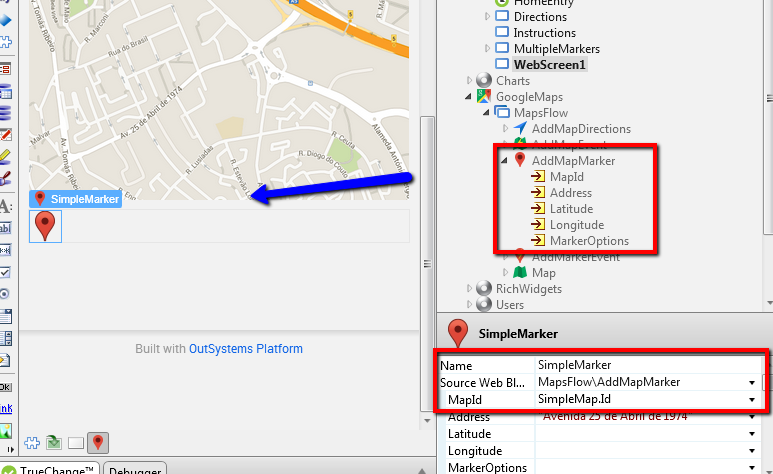This screenshot has width=773, height=474.
Task: Collapse the AddMapMarker tree node
Action: [505, 161]
